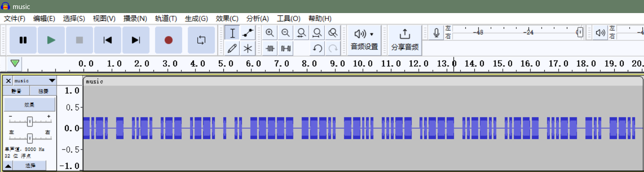The height and width of the screenshot is (172, 644).
Task: Click the playhead marker near 13.0
Action: click(x=454, y=64)
